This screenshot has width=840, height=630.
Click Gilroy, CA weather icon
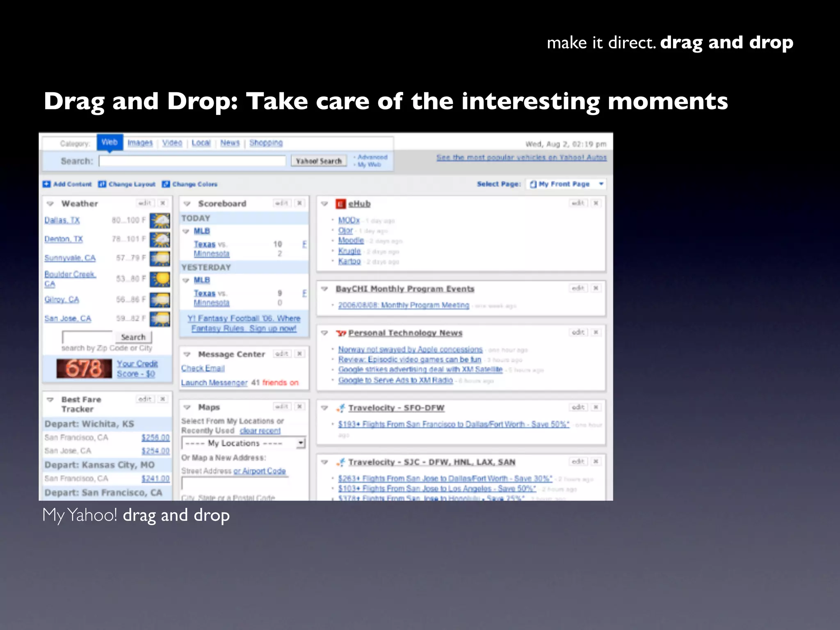pyautogui.click(x=160, y=300)
